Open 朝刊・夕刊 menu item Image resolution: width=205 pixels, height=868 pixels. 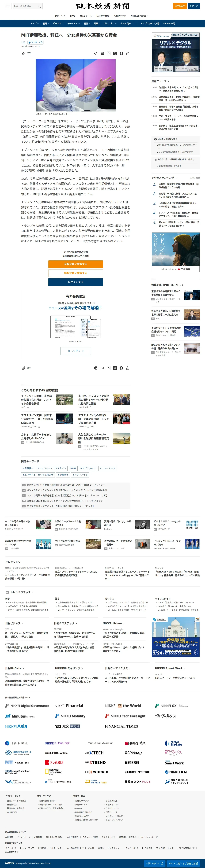click(60, 16)
